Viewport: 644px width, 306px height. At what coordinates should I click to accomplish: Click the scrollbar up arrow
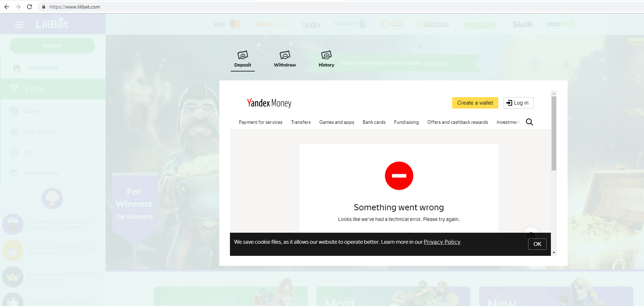pyautogui.click(x=554, y=94)
